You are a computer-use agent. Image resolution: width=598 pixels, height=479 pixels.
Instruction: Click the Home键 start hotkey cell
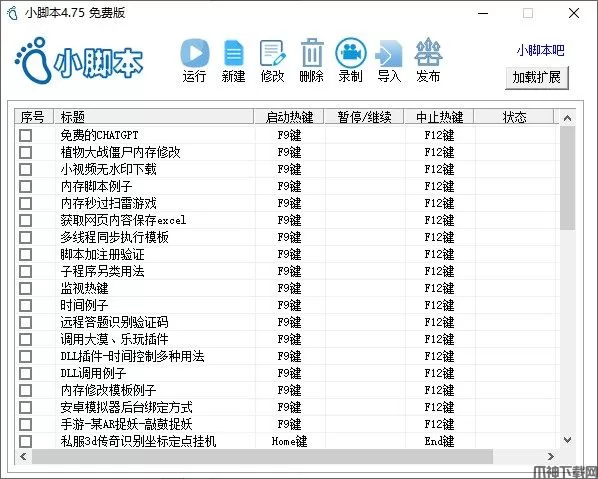(x=289, y=442)
